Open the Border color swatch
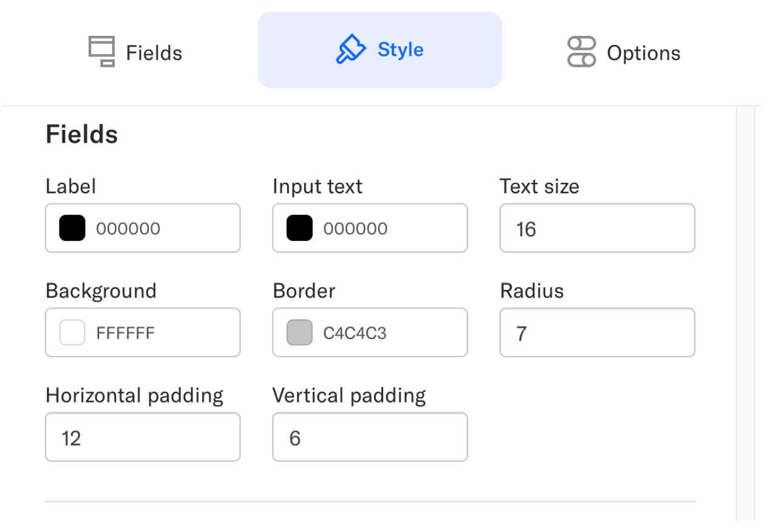The width and height of the screenshot is (765, 532). [299, 333]
